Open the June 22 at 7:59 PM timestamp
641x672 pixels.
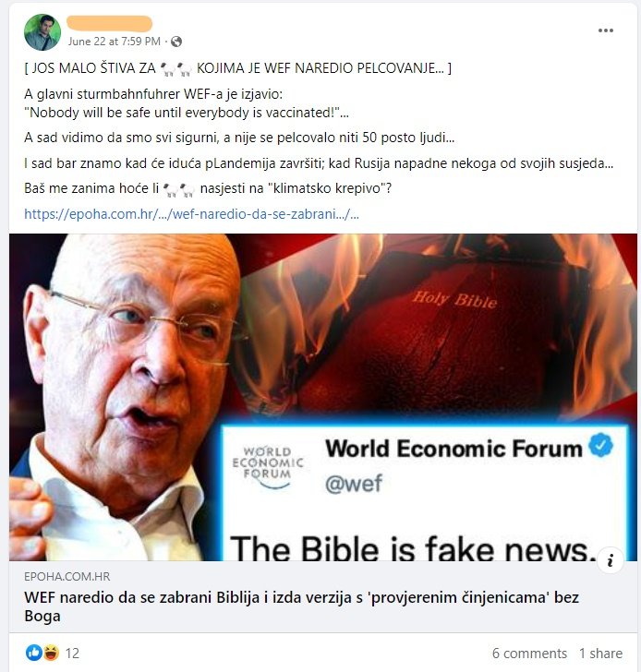114,42
